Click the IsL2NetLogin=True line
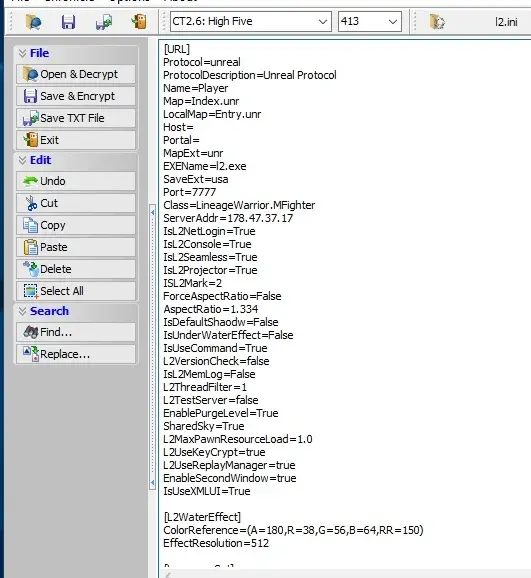The width and height of the screenshot is (531, 578). [209, 231]
